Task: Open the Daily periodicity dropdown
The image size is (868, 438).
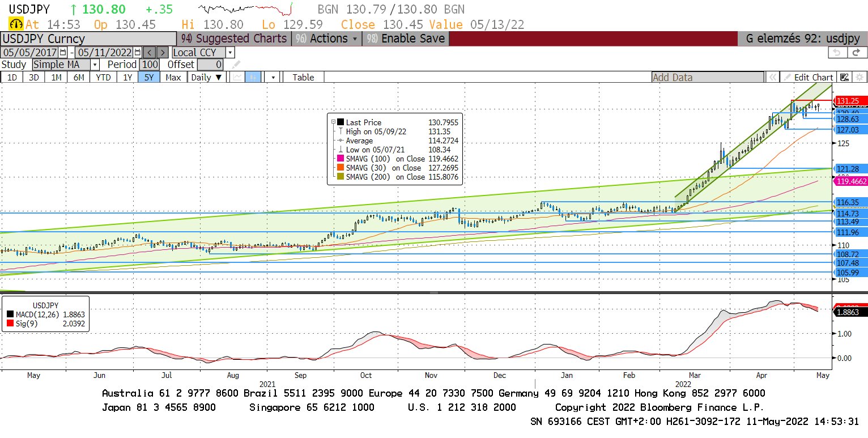Action: 206,77
